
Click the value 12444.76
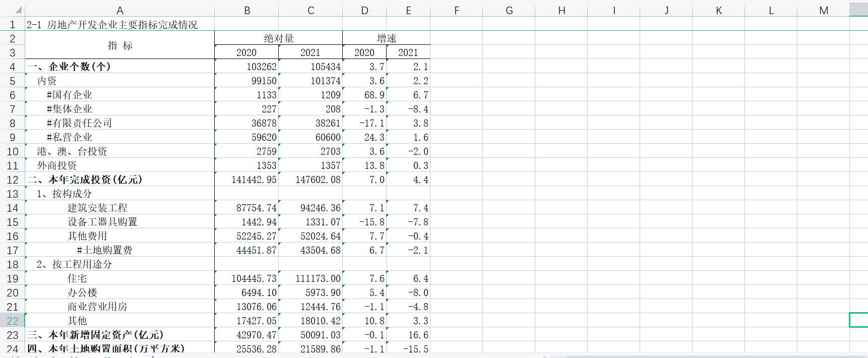click(321, 307)
